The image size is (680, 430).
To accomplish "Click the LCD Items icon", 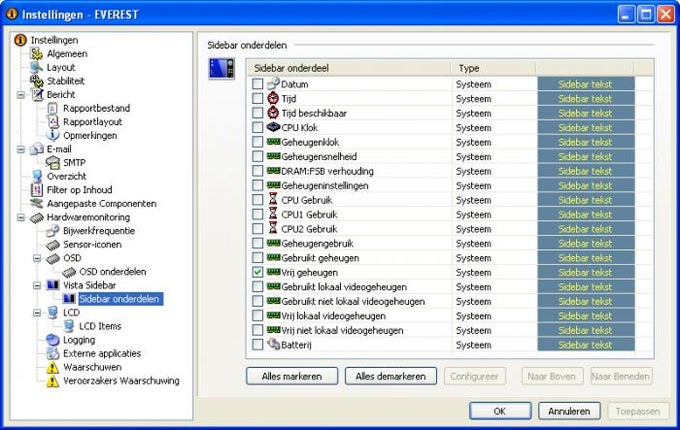I will 69,326.
